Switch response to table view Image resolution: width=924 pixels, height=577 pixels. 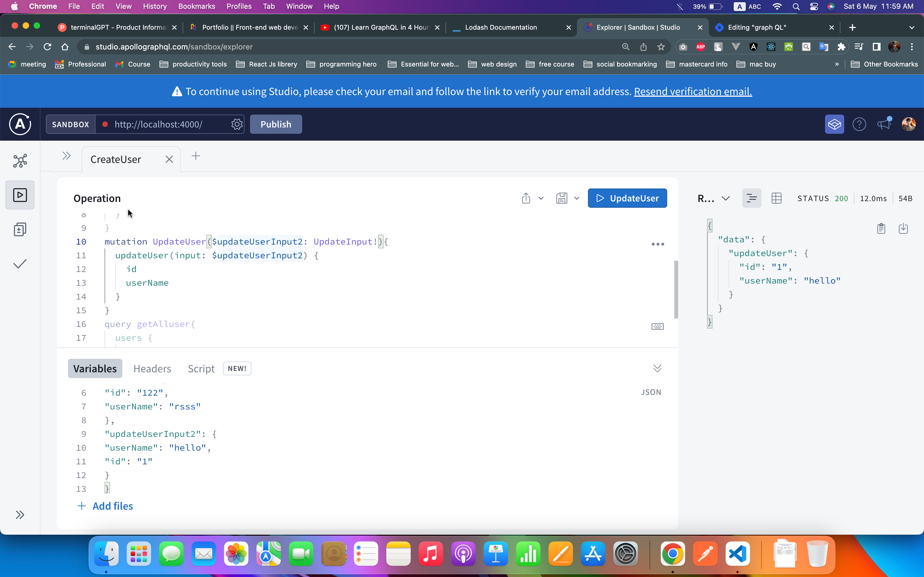(777, 198)
